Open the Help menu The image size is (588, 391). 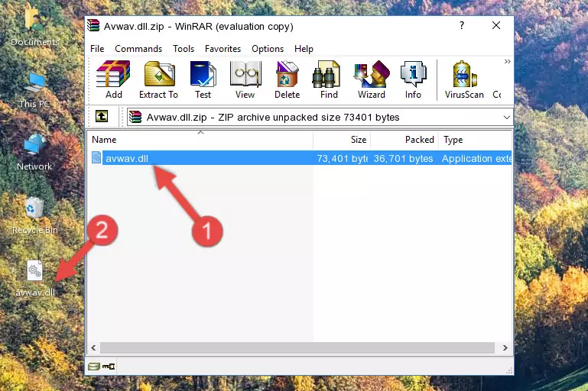coord(304,49)
